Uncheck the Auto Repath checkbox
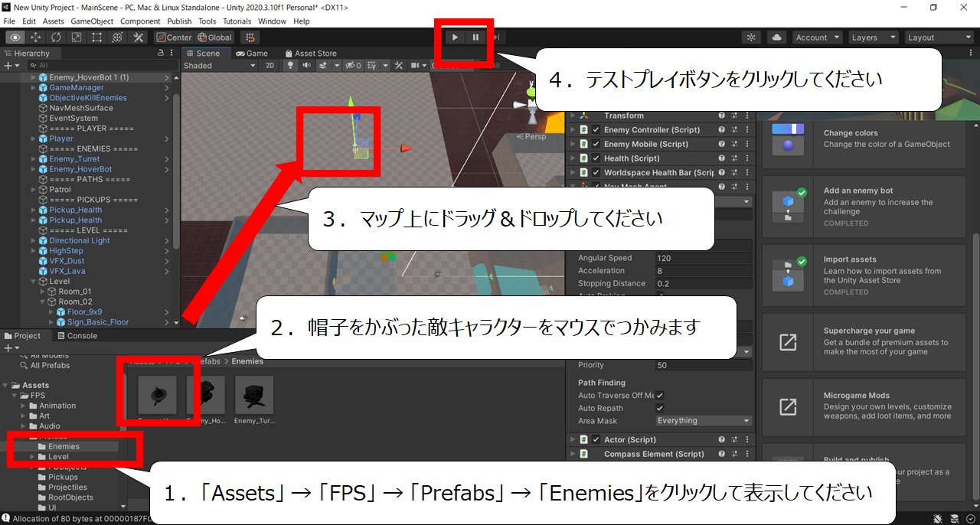The height and width of the screenshot is (525, 980). point(660,408)
